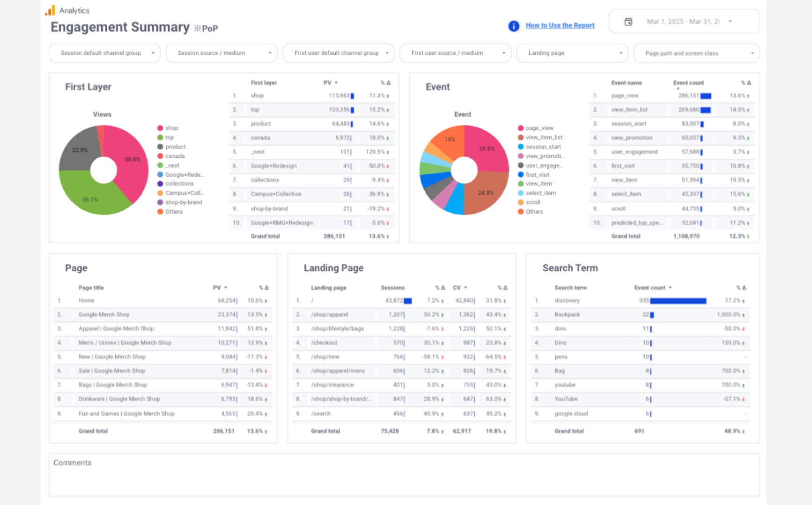Open the Session default channel group dropdown
The height and width of the screenshot is (505, 812).
point(104,53)
